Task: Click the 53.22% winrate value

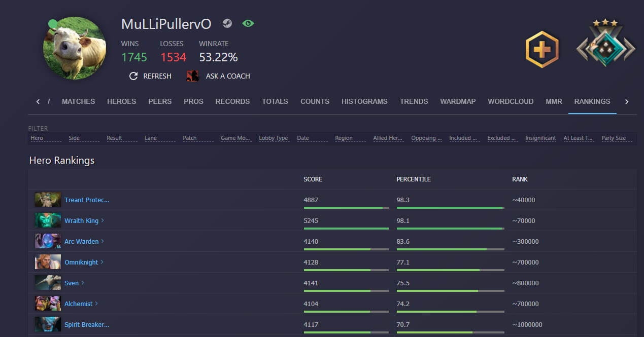Action: click(218, 57)
